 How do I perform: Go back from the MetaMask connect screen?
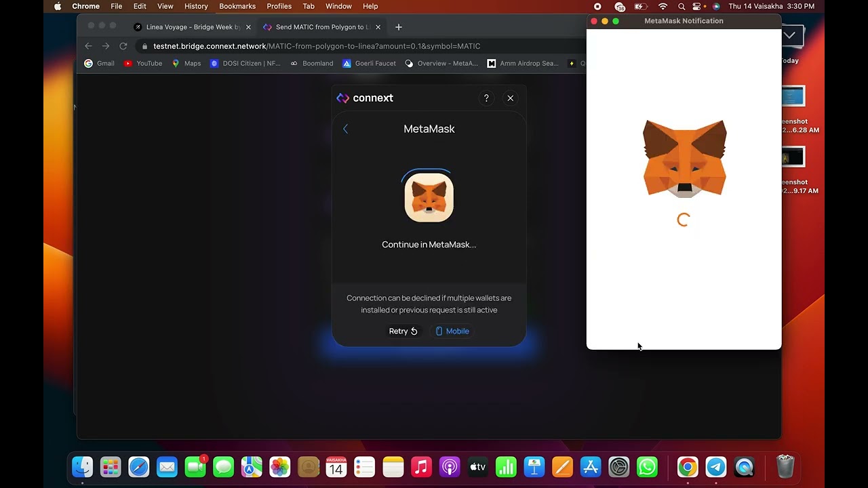(x=345, y=129)
